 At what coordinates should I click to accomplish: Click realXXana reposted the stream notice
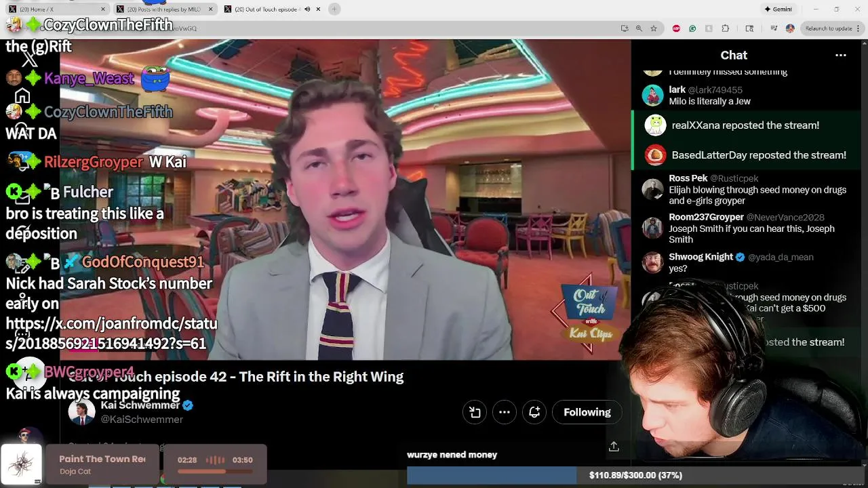[x=745, y=125]
